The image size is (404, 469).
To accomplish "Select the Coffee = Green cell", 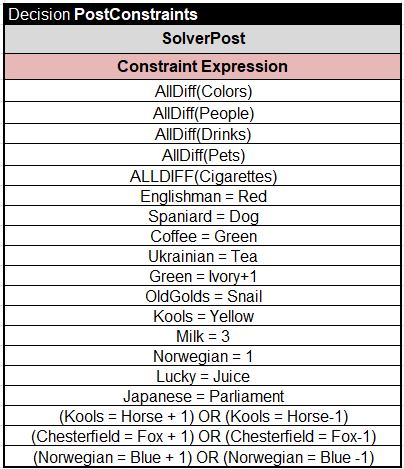I will click(202, 236).
